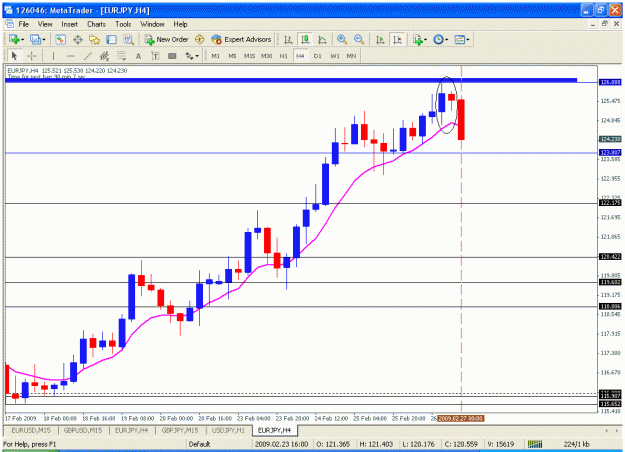Screen dimensions: 625x452
Task: Click the chart tabs scroll-right arrow
Action: [618, 430]
